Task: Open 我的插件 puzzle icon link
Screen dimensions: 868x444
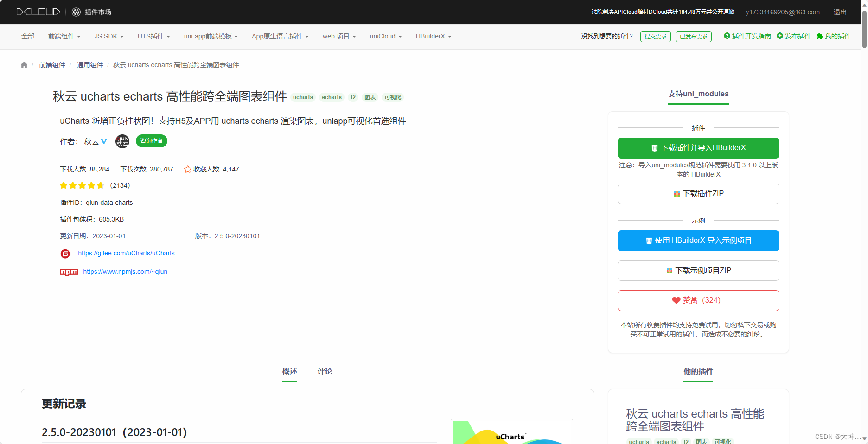Action: (834, 36)
